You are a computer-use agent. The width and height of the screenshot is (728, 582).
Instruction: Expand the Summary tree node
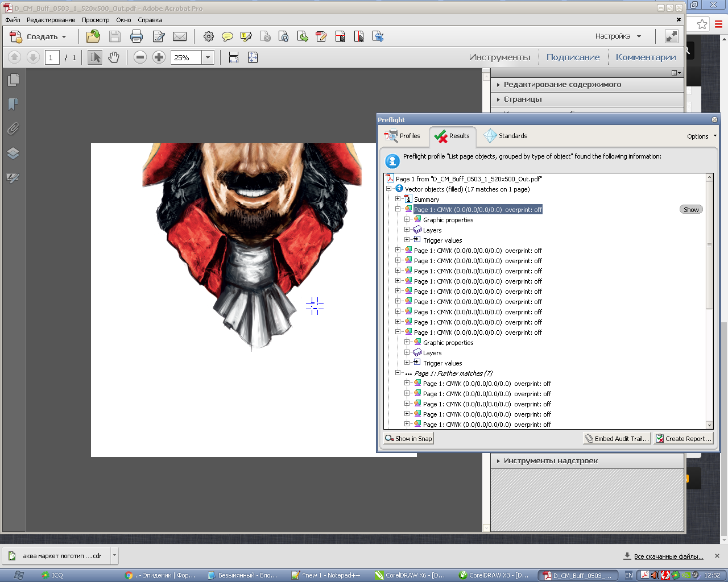tap(398, 199)
